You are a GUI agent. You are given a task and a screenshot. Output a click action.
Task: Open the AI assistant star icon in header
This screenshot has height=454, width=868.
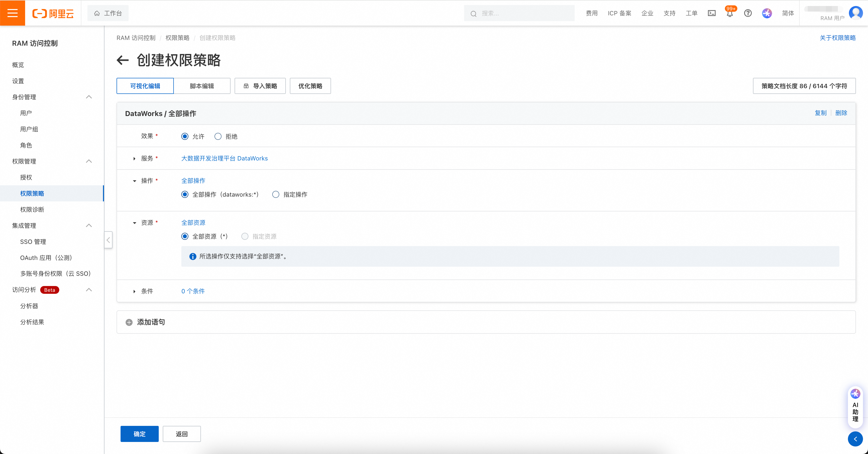[x=767, y=13]
